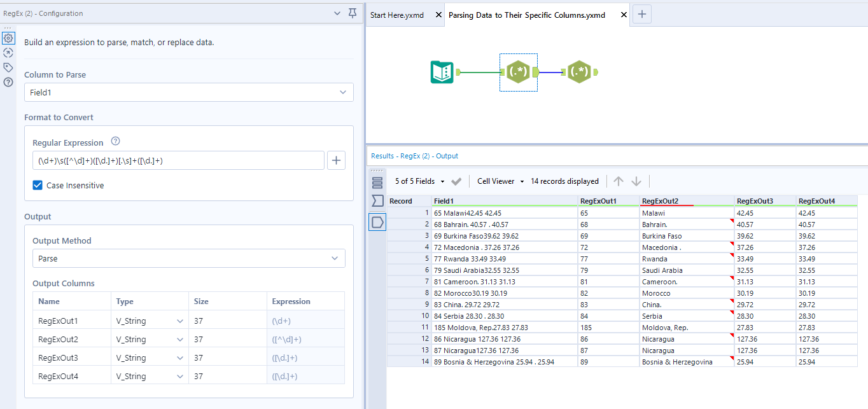Add a new workflow tab
The width and height of the screenshot is (868, 409).
tap(641, 15)
